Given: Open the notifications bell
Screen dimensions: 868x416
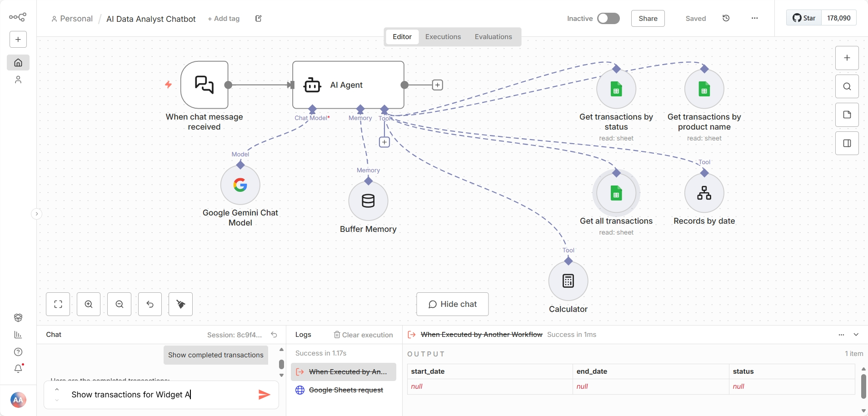Looking at the screenshot, I should pos(18,369).
